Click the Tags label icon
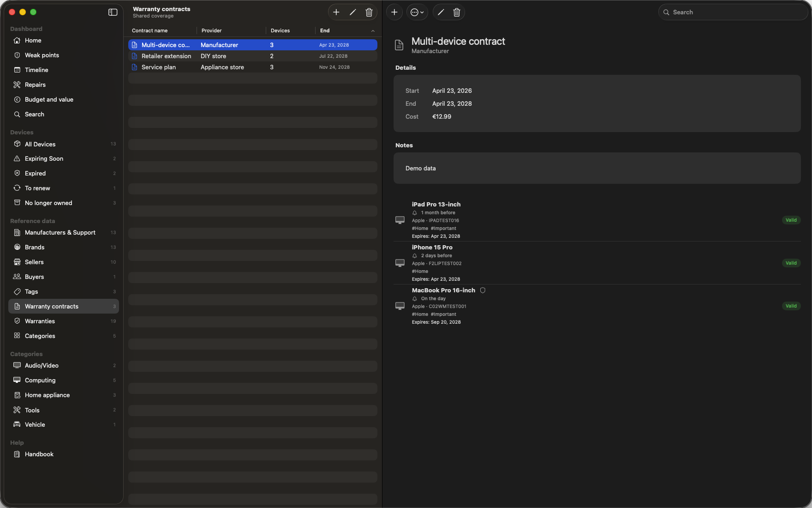 [x=17, y=292]
